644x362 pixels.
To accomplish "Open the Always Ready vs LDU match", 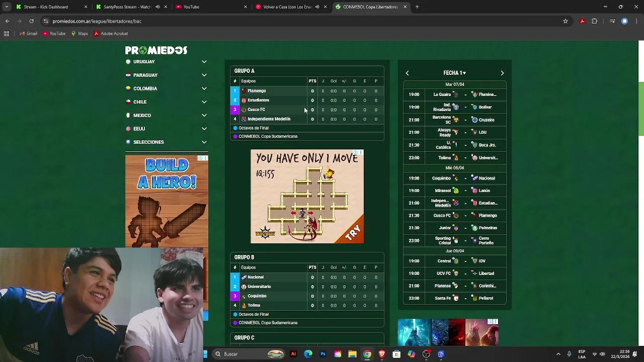I will tap(454, 132).
